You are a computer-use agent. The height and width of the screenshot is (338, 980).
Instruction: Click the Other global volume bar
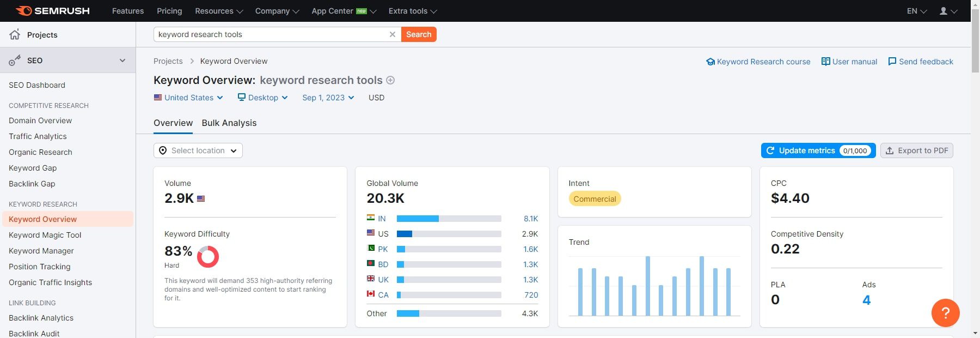[449, 313]
